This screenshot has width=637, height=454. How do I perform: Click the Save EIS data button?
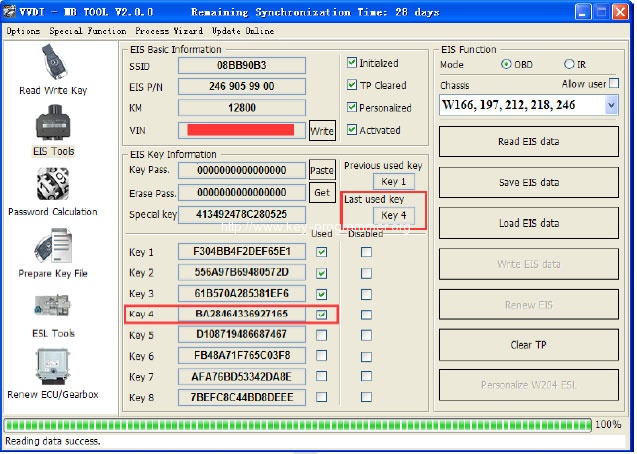529,182
